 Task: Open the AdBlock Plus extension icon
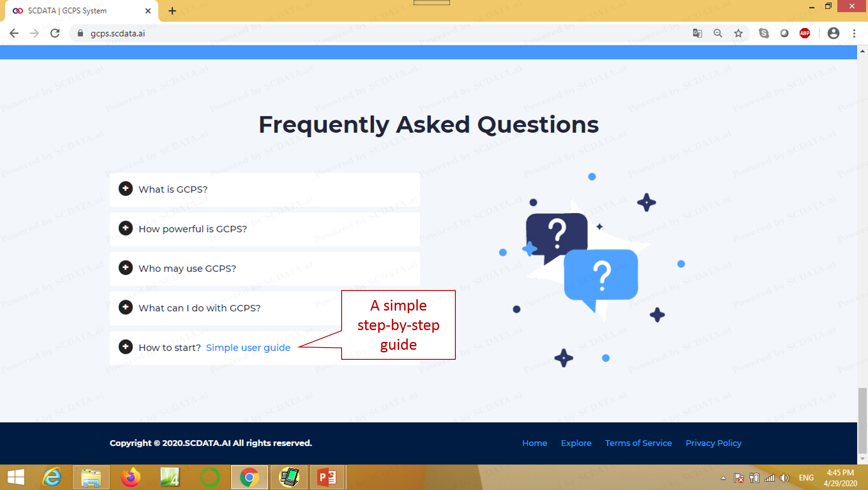(805, 33)
